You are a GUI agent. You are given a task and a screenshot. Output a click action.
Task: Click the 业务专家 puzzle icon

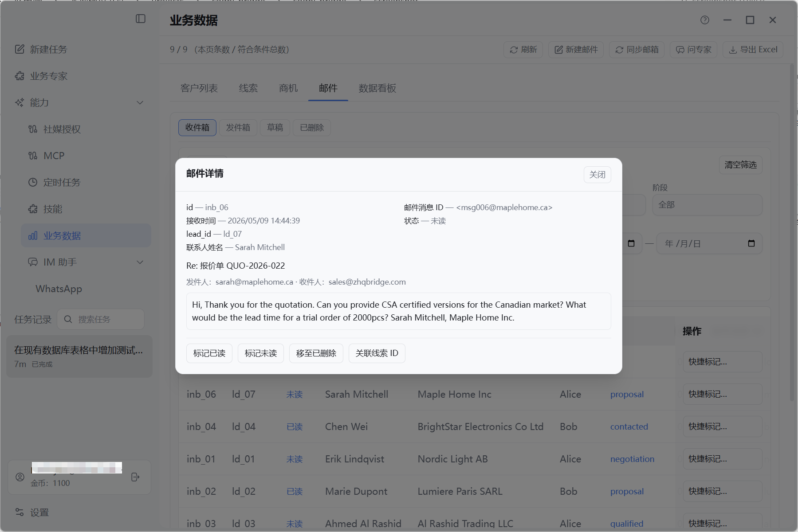pyautogui.click(x=20, y=76)
